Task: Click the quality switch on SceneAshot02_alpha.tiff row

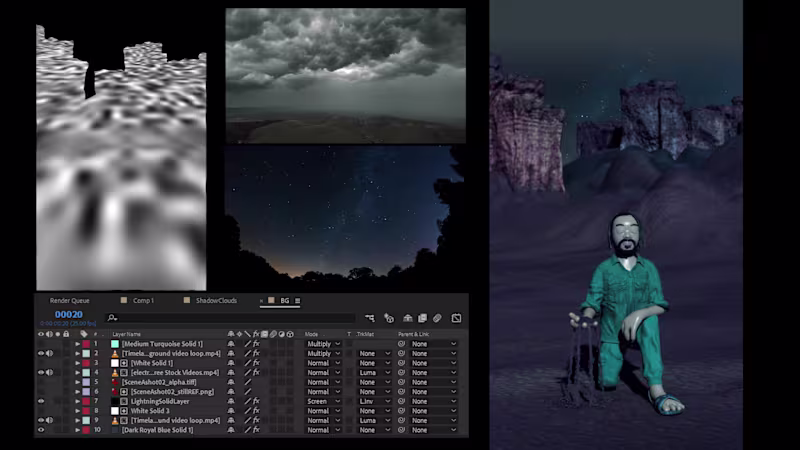Action: [x=247, y=382]
